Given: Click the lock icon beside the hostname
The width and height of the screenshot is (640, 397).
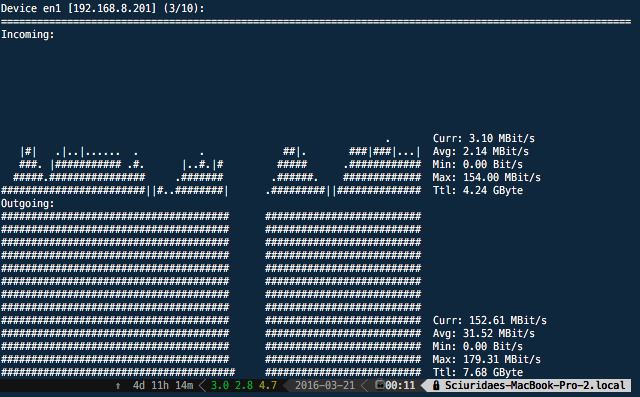Looking at the screenshot, I should click(436, 385).
